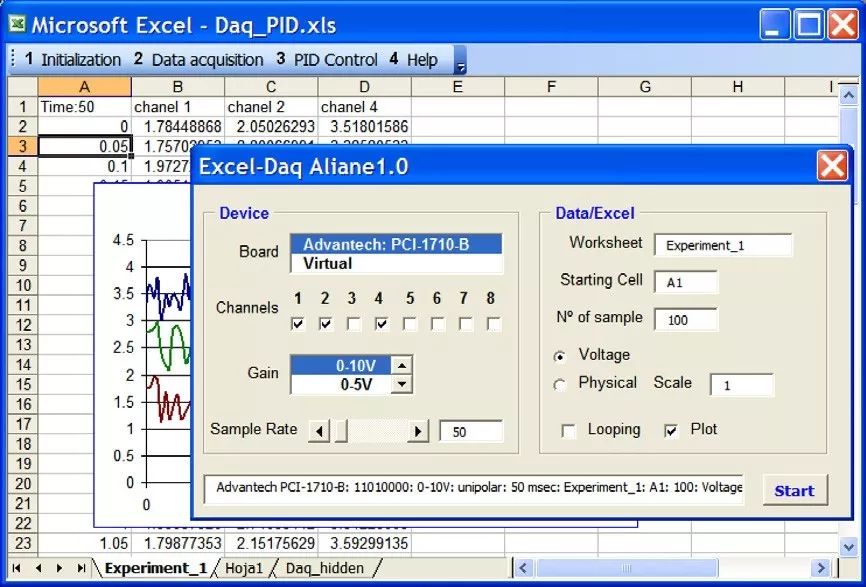Uncheck the Plot checkbox
Screen dimensions: 866x587
click(x=671, y=431)
